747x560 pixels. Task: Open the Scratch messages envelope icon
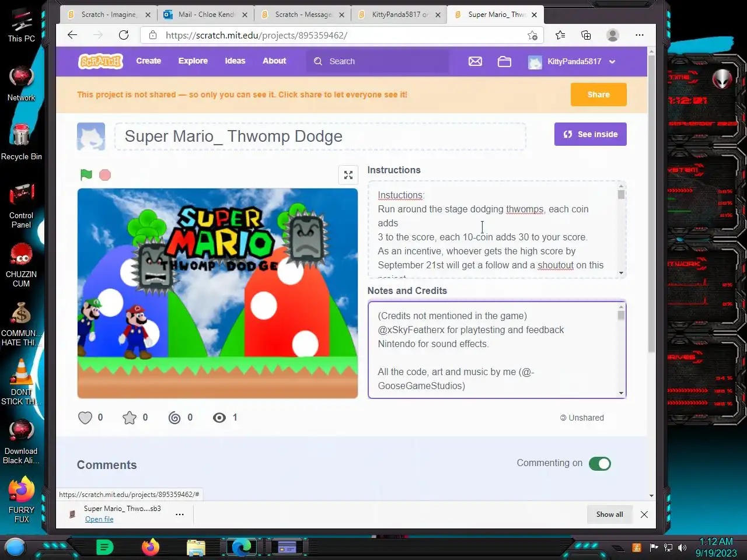475,61
